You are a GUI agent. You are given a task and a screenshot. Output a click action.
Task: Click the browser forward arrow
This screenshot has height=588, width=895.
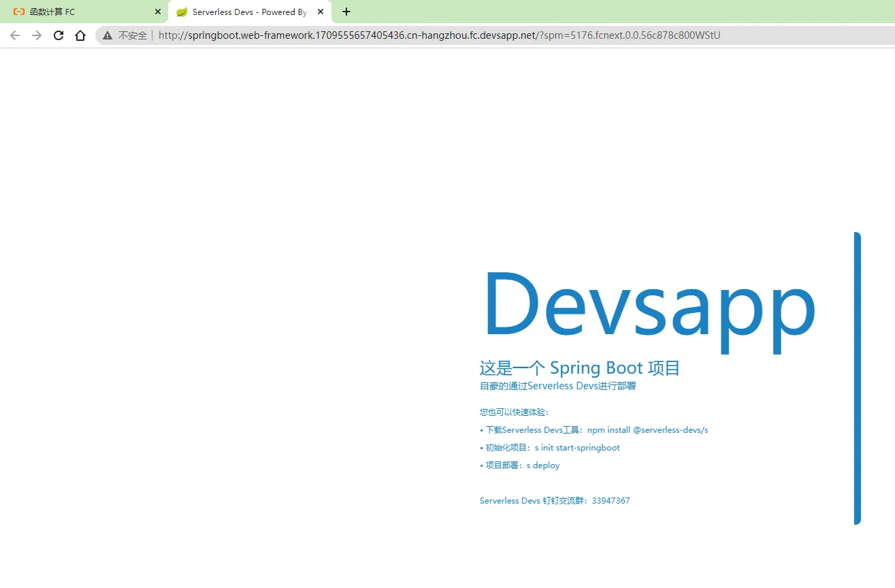(x=37, y=35)
